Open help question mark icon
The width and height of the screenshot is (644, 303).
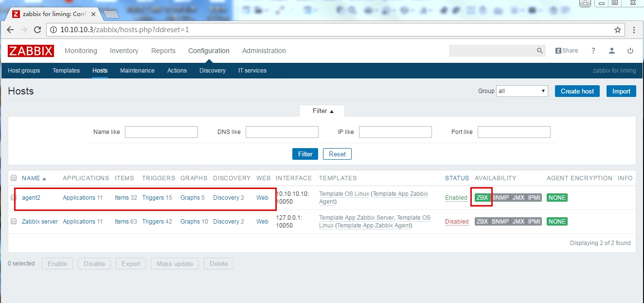(x=593, y=51)
